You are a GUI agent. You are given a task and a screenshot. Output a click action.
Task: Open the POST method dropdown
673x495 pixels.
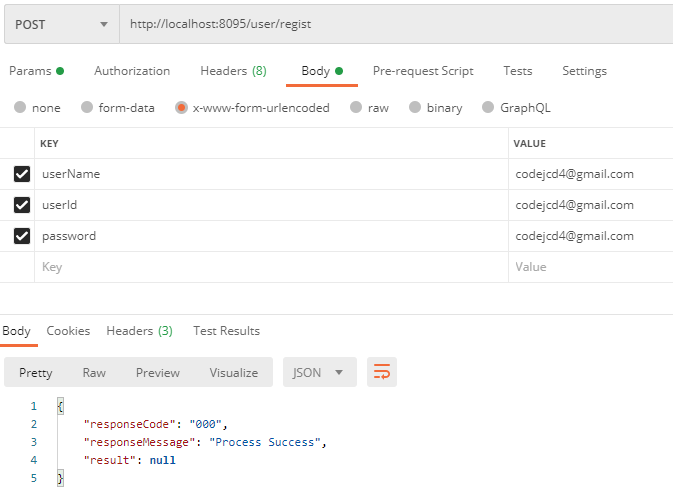[62, 24]
